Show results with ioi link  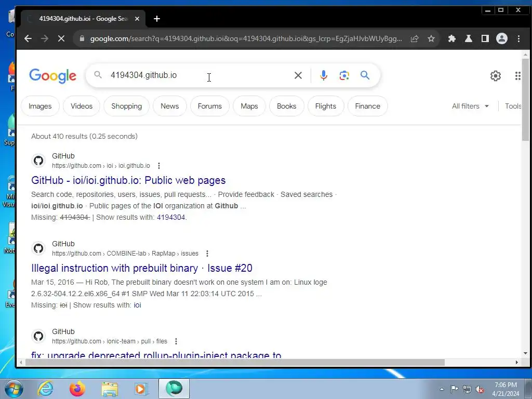[x=137, y=305]
